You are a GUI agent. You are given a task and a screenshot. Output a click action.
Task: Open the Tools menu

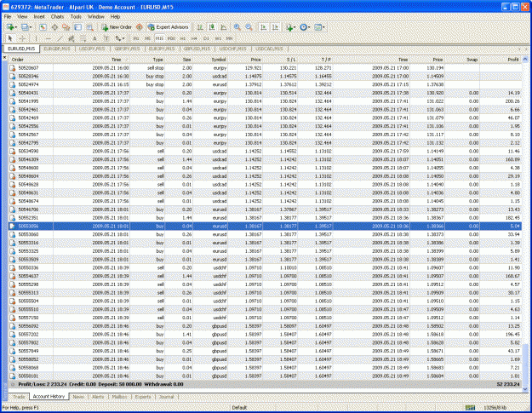click(76, 16)
